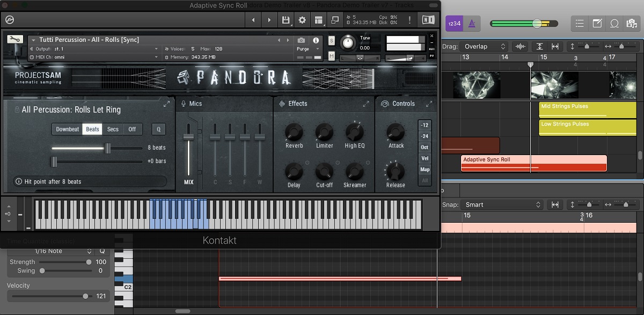The height and width of the screenshot is (315, 644).
Task: Toggle the Skreamer effect power button
Action: point(368,162)
